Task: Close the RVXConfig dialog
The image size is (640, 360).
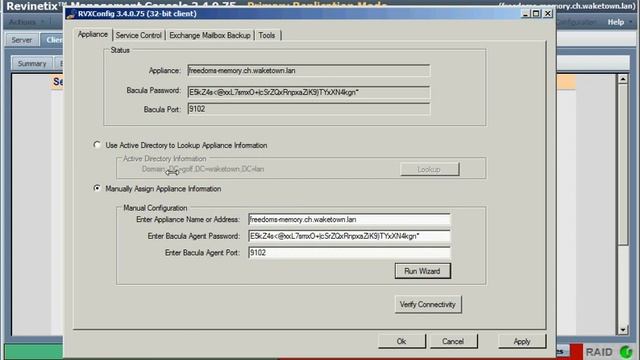Action: point(548,13)
